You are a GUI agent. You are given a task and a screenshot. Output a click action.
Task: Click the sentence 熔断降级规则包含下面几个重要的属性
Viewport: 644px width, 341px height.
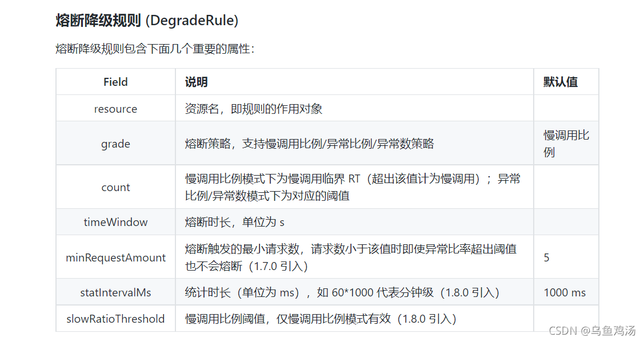click(x=155, y=49)
